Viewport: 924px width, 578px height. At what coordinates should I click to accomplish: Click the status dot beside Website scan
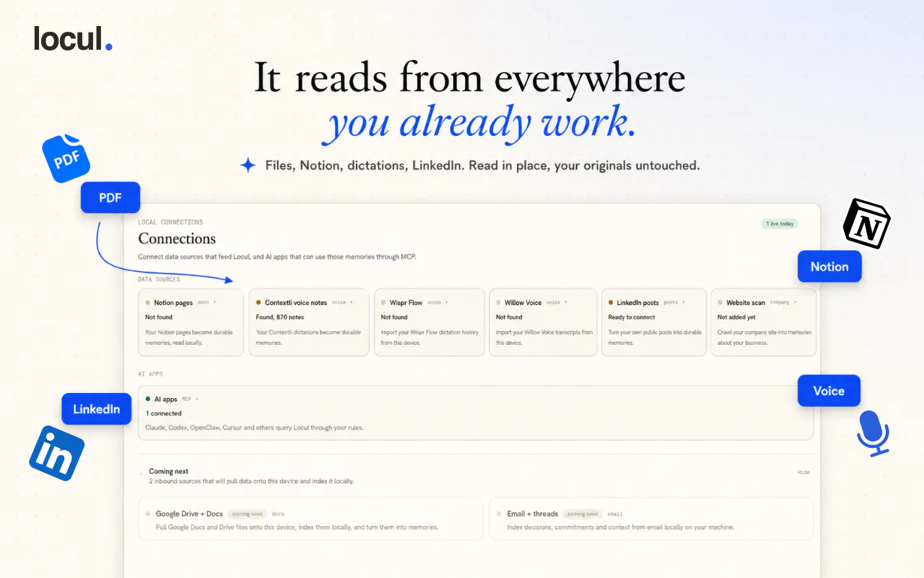click(x=720, y=303)
